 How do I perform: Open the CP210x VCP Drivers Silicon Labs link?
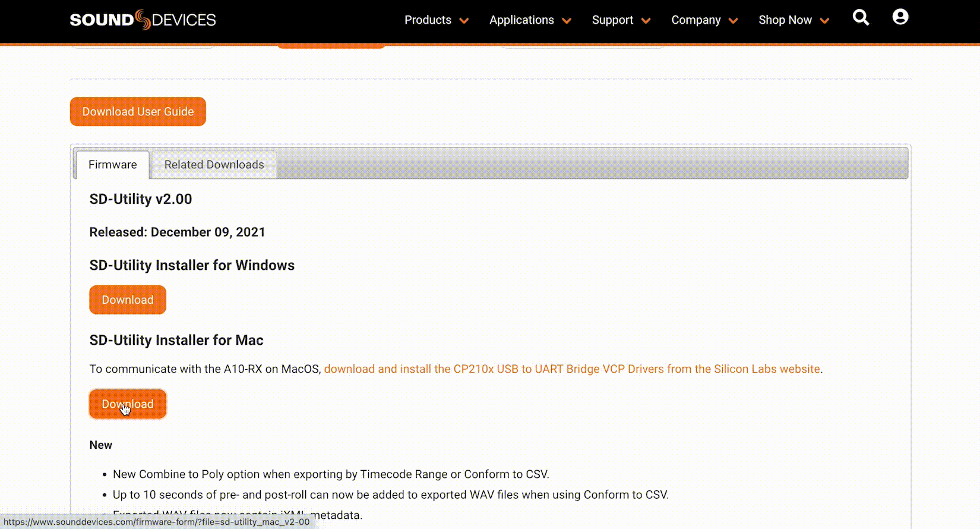point(572,369)
